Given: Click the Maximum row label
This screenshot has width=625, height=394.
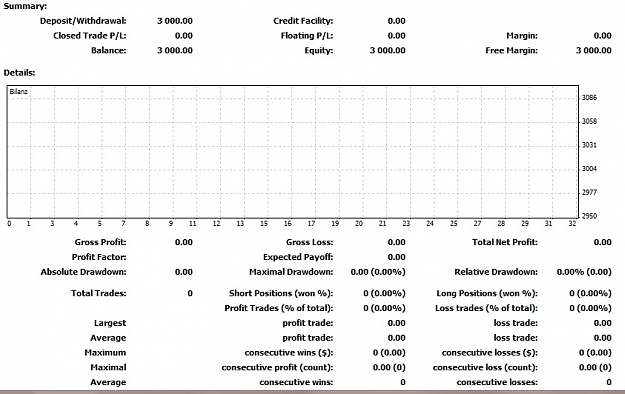Looking at the screenshot, I should (105, 353).
